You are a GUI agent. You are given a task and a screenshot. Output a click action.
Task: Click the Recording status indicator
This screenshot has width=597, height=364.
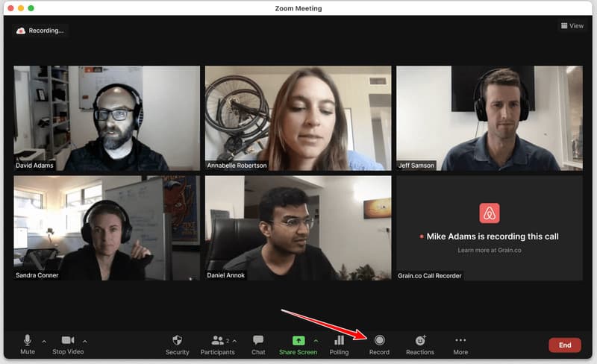40,31
